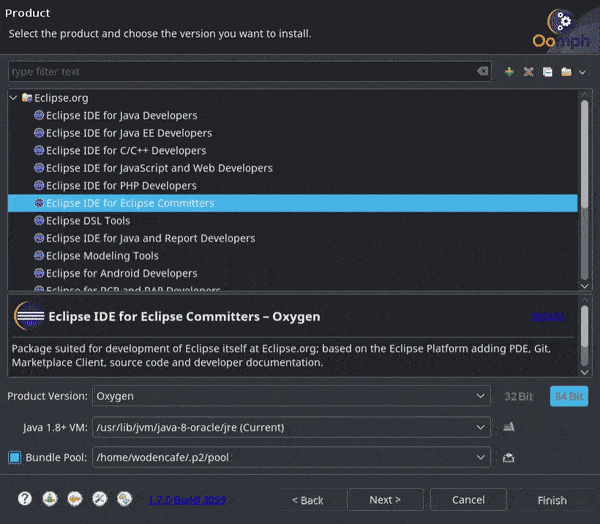Switch to 32 Bit
Image resolution: width=600 pixels, height=524 pixels.
pos(518,396)
